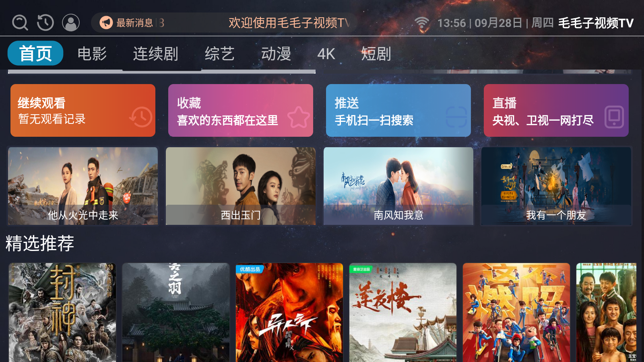Switch to the 电影 tab

(x=92, y=53)
